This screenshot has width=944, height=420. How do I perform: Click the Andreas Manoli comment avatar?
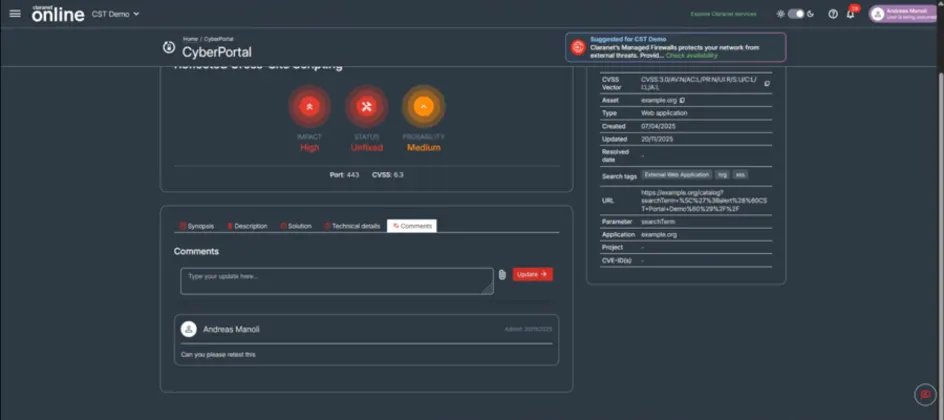click(x=188, y=329)
